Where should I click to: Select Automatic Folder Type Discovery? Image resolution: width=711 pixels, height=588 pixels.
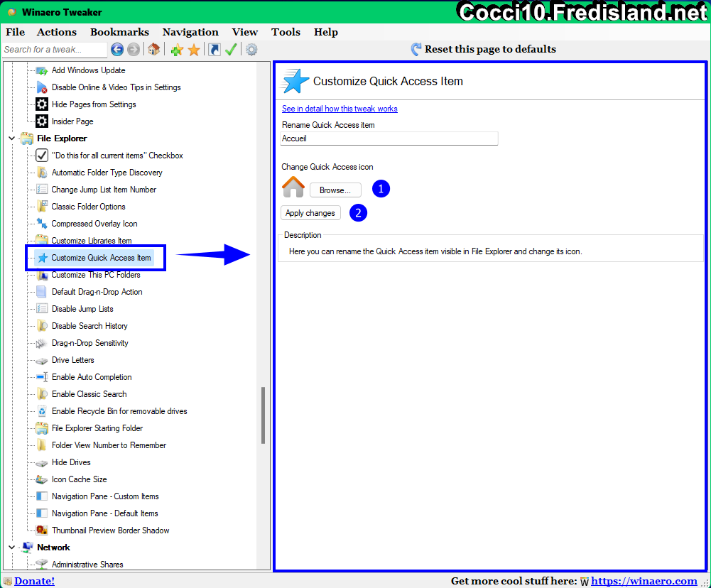pyautogui.click(x=107, y=173)
